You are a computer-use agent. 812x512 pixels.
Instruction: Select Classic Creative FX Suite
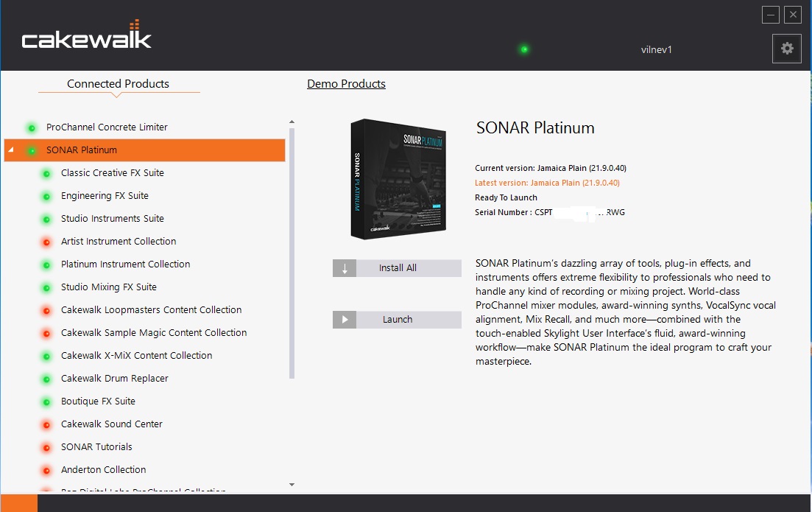[113, 172]
